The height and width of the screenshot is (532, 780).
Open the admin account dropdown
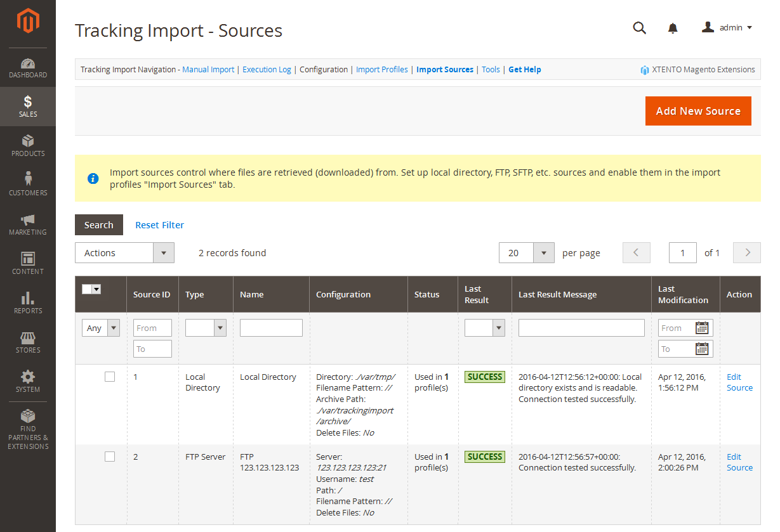(727, 28)
